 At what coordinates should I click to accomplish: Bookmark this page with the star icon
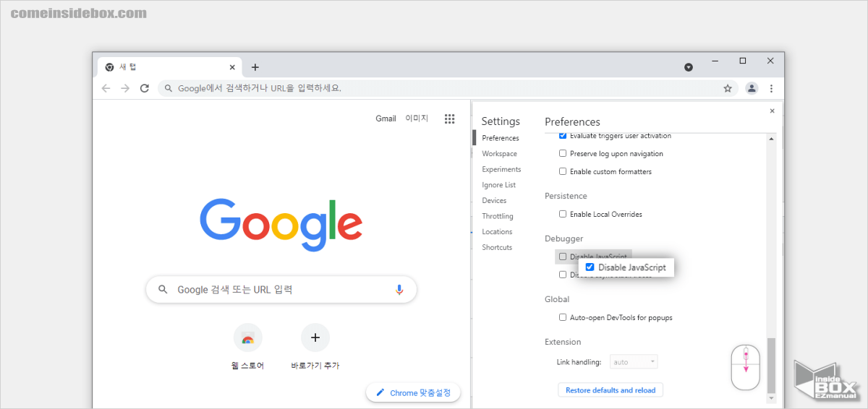[x=728, y=88]
